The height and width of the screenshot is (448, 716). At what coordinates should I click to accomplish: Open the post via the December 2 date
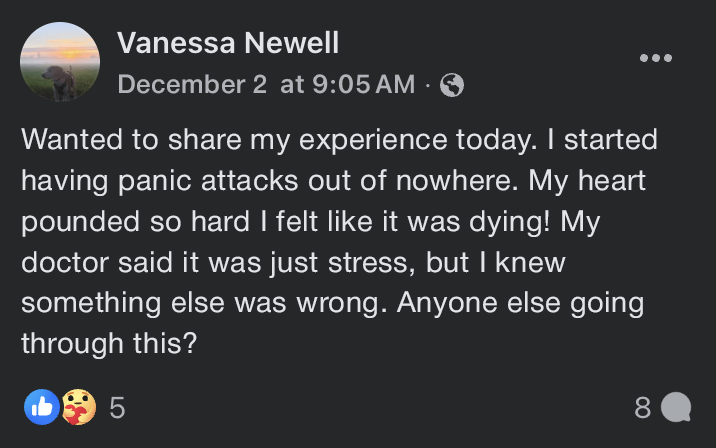(x=192, y=85)
